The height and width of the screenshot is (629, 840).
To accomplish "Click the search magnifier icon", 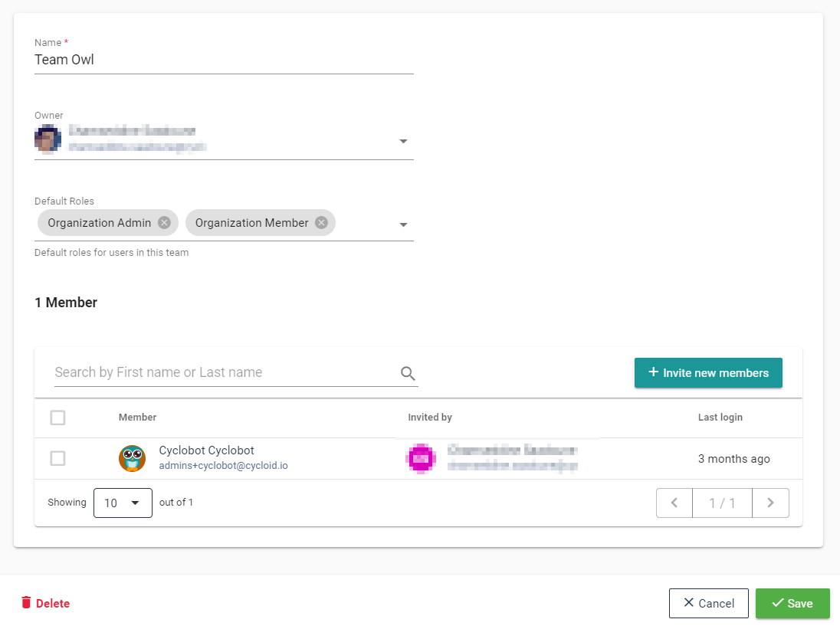I will pyautogui.click(x=408, y=373).
